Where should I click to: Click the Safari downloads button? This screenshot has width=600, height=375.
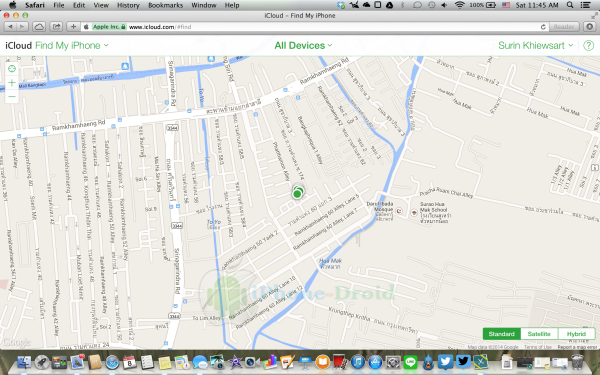point(590,27)
